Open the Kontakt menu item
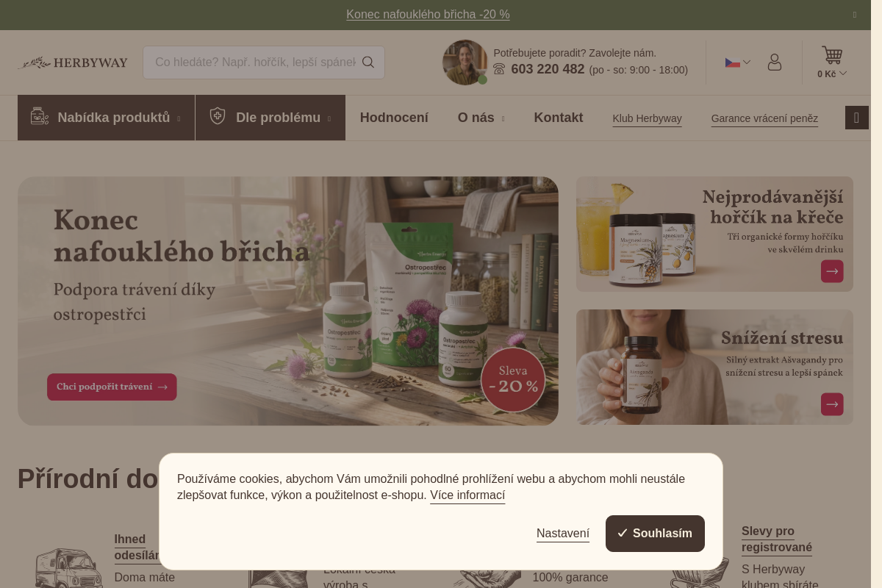Image resolution: width=882 pixels, height=588 pixels. click(x=559, y=118)
